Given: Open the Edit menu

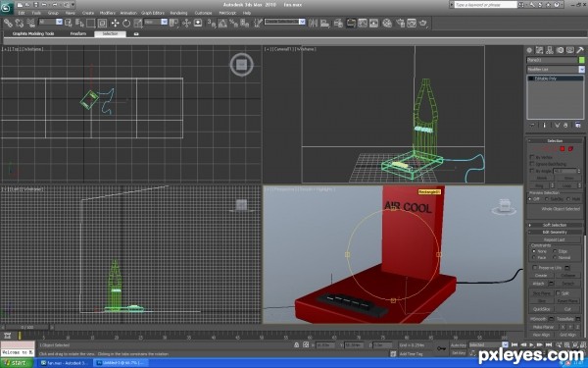Looking at the screenshot, I should [22, 13].
